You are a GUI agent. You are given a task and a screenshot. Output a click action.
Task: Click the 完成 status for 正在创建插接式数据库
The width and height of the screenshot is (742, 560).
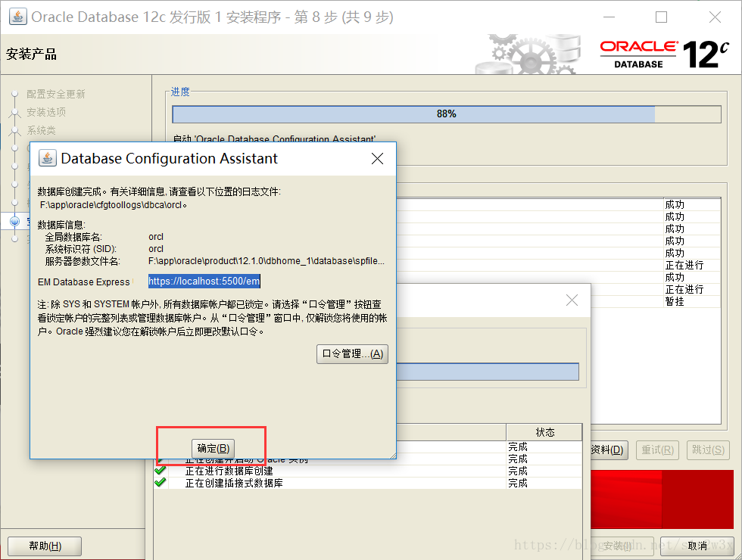coord(518,483)
